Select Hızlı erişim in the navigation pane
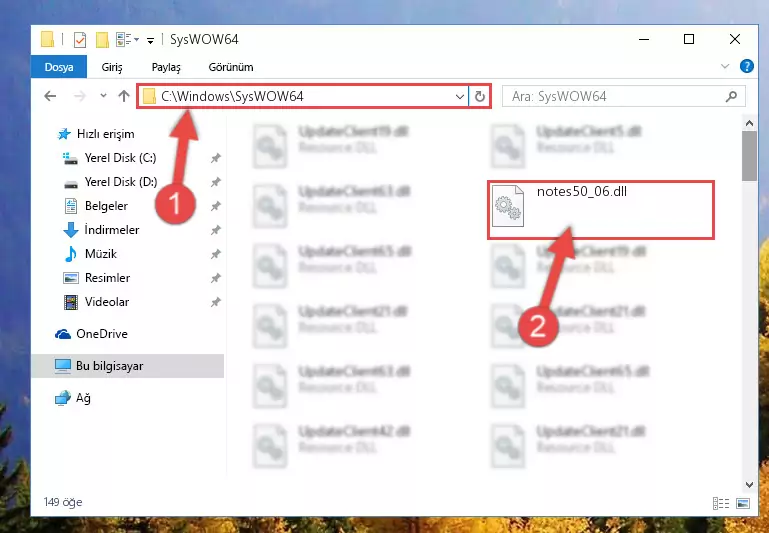The width and height of the screenshot is (769, 533). [x=105, y=134]
